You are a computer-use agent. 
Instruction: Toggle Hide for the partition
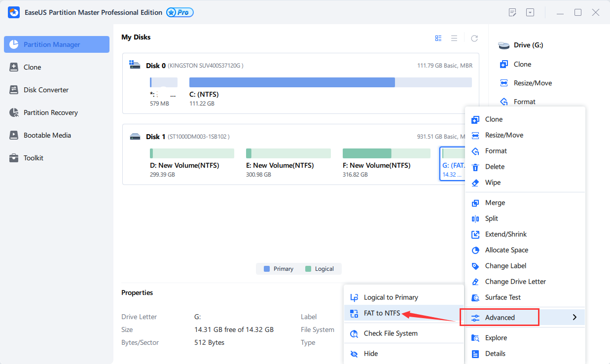pyautogui.click(x=370, y=354)
